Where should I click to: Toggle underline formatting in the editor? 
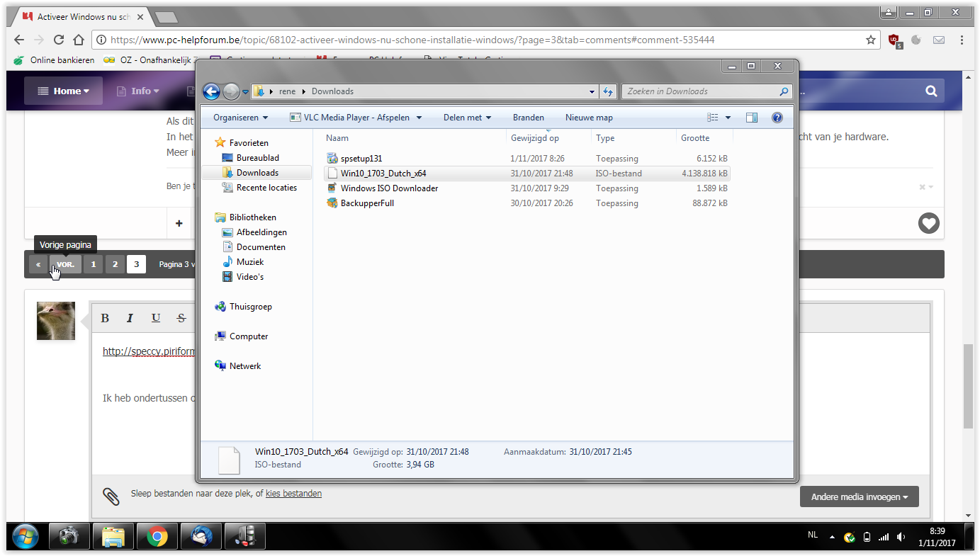click(x=156, y=318)
